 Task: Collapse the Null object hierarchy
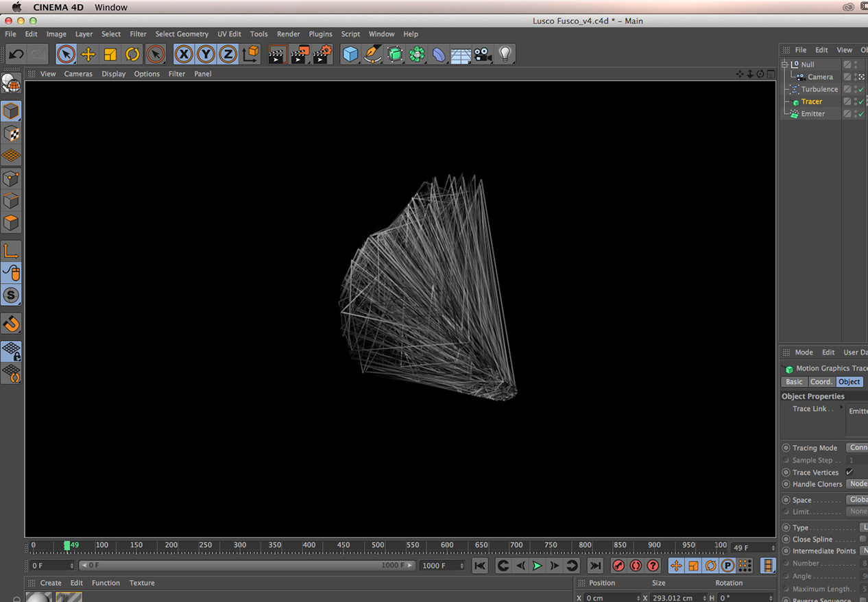point(786,64)
